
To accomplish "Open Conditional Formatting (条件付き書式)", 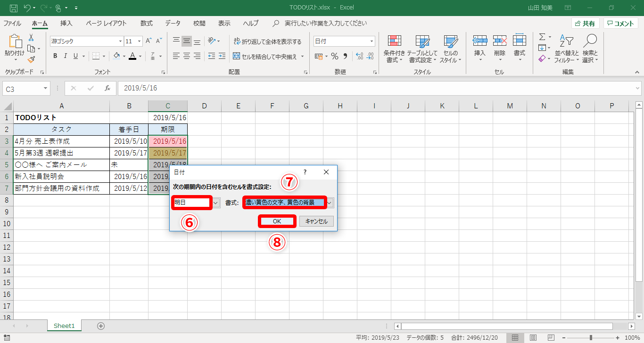I will point(394,49).
